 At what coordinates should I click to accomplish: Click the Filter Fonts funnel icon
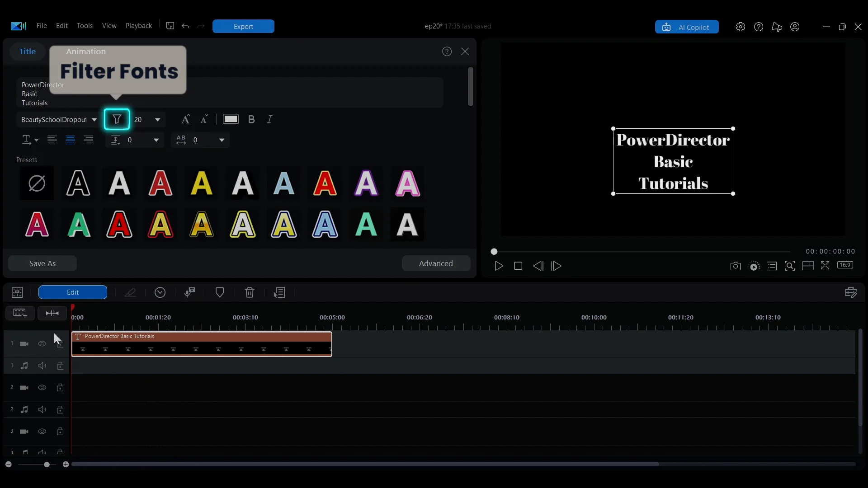point(117,119)
